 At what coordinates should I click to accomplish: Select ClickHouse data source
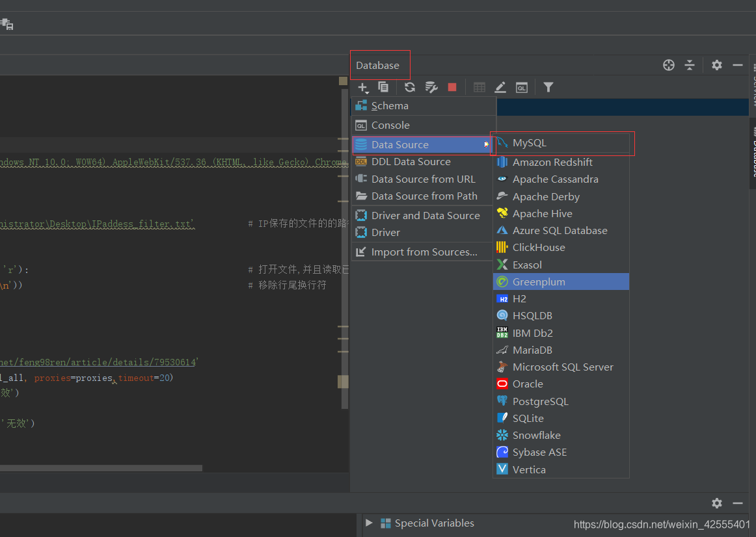[x=561, y=248]
